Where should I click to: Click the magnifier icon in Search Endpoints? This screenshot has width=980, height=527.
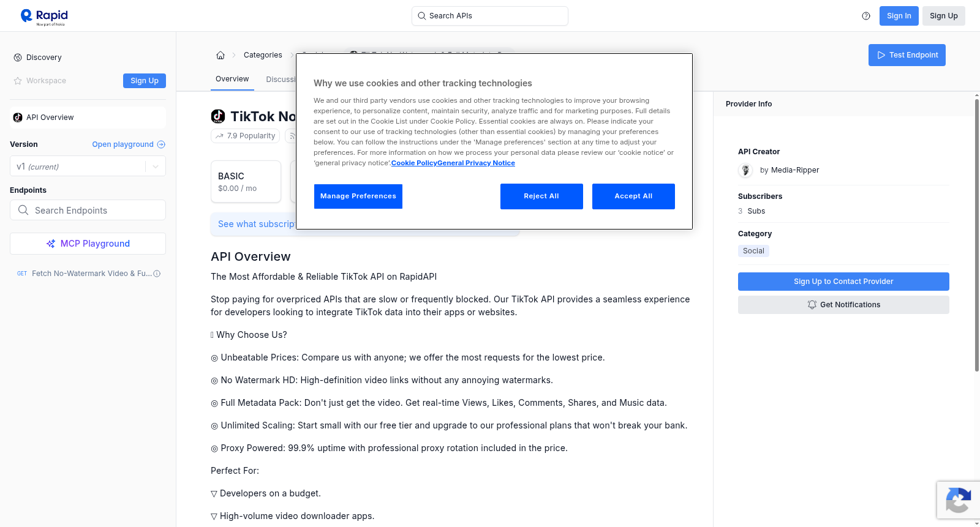[23, 210]
